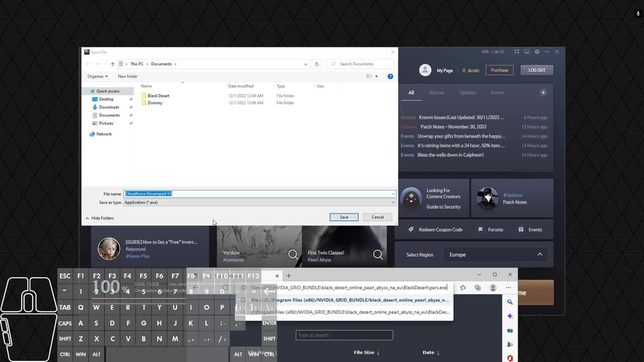Click the Save button
This screenshot has height=362, width=644.
point(344,217)
